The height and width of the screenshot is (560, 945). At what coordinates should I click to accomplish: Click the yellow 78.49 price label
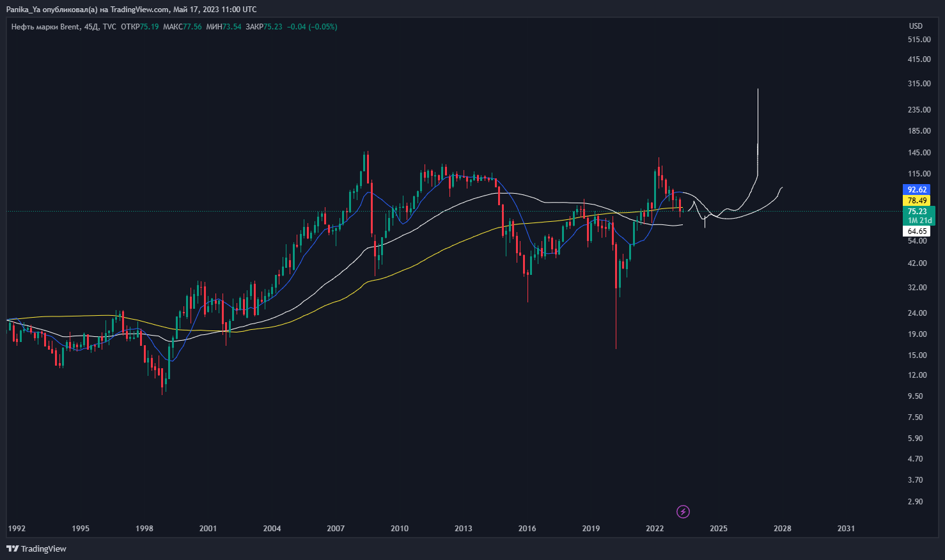(x=916, y=200)
